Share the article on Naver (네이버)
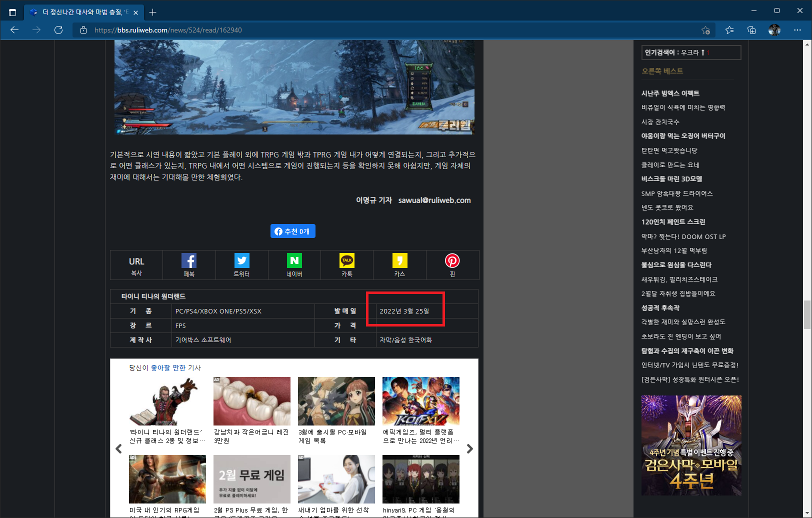Viewport: 812px width, 518px height. point(294,265)
